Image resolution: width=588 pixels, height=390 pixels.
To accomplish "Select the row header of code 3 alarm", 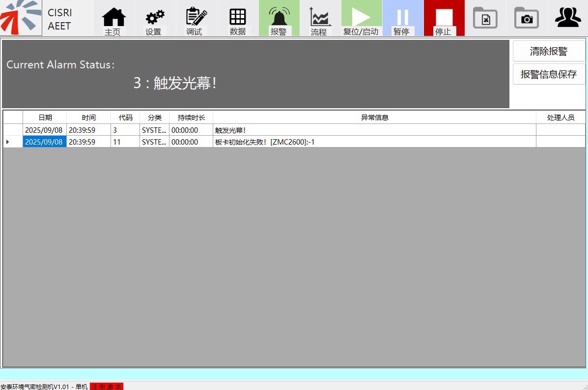I will 13,130.
